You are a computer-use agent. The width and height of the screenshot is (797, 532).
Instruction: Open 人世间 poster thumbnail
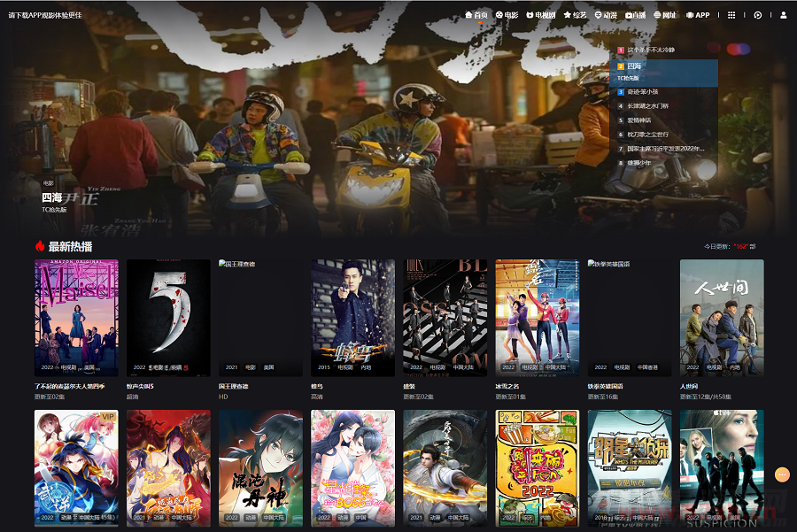pyautogui.click(x=721, y=317)
